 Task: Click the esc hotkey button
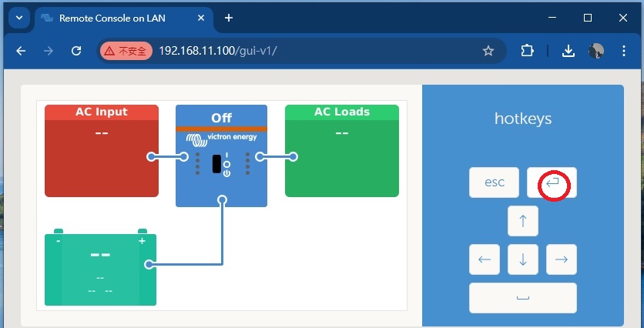(494, 182)
